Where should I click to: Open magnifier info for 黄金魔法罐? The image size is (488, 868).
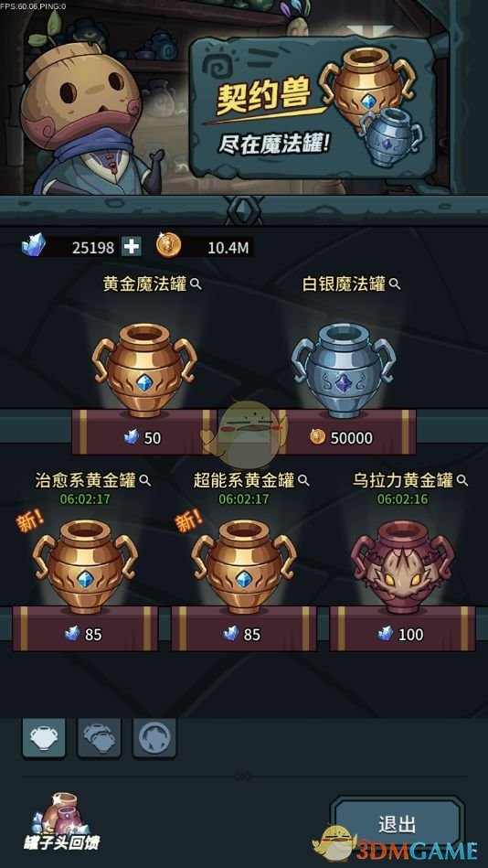196,284
